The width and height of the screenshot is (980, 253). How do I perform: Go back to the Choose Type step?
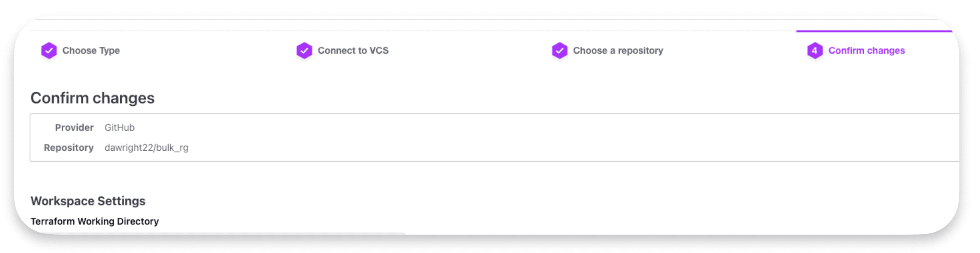pos(91,51)
